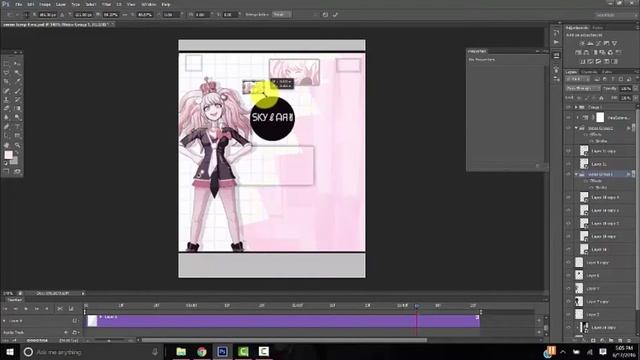Hide the Group 1 layer group
The image size is (640, 360).
[x=569, y=107]
